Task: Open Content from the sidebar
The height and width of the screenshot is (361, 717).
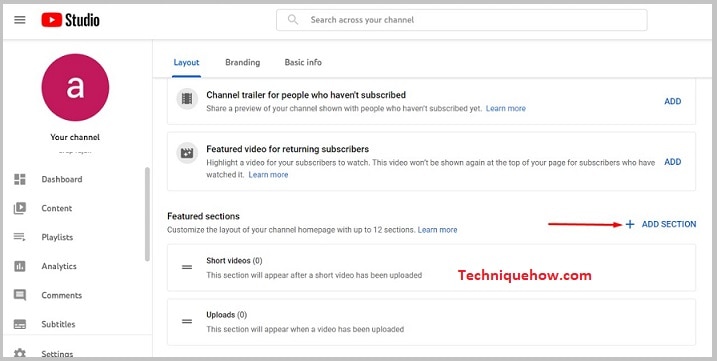Action: (x=57, y=208)
